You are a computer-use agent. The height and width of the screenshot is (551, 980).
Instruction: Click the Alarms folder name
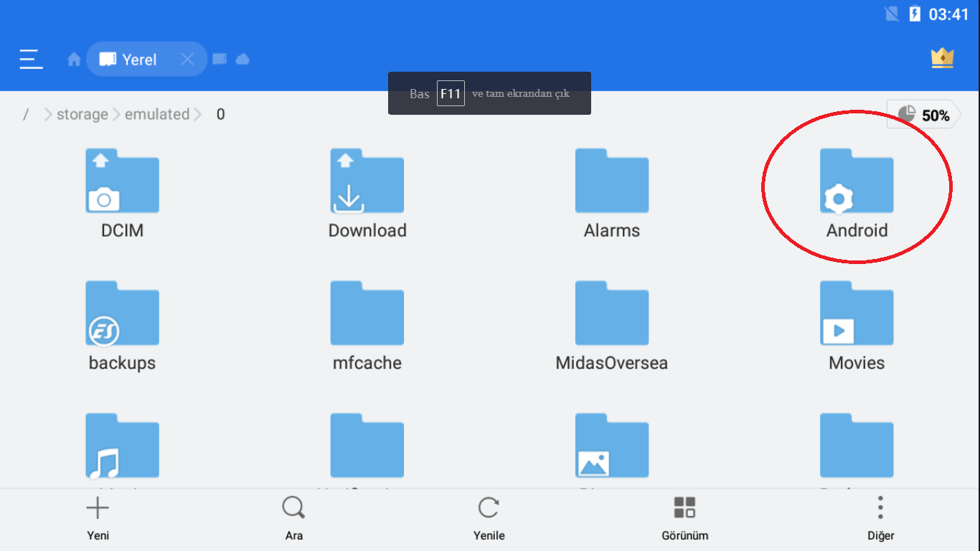point(612,230)
